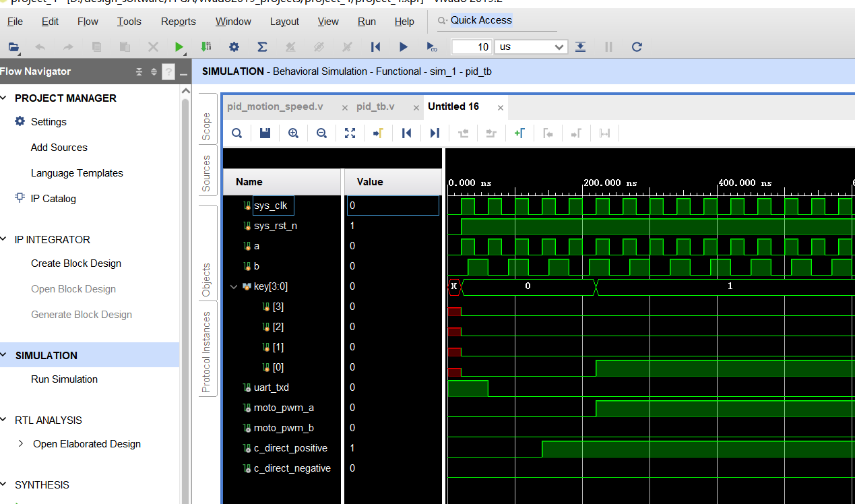The image size is (855, 504).
Task: Collapse the IP INTEGRATOR section
Action: pyautogui.click(x=4, y=239)
